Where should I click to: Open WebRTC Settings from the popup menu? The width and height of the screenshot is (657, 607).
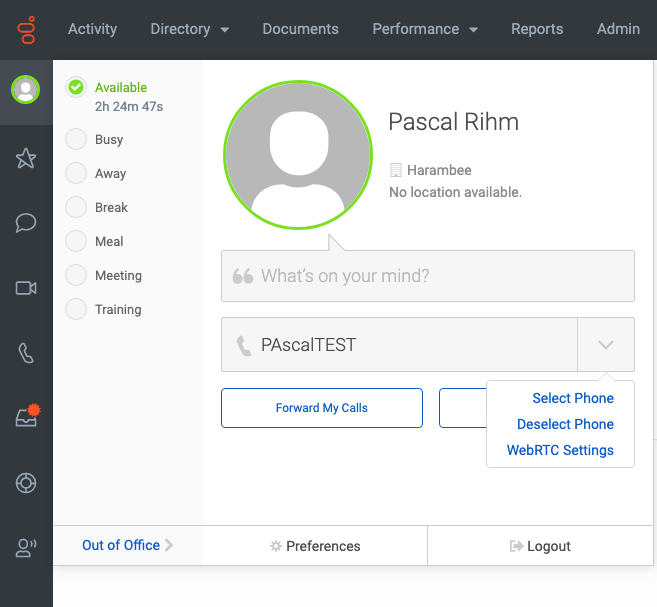[x=560, y=450]
